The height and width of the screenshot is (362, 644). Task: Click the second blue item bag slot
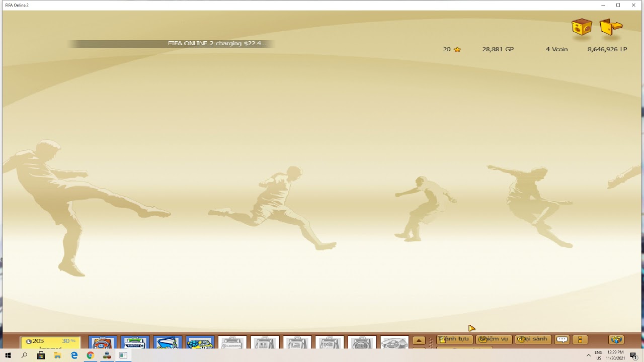[135, 342]
